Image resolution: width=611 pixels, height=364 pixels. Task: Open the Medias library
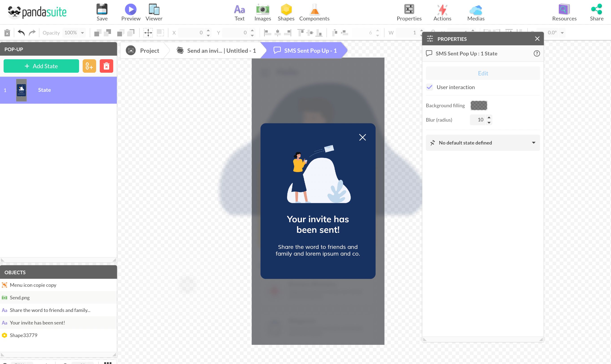(475, 11)
